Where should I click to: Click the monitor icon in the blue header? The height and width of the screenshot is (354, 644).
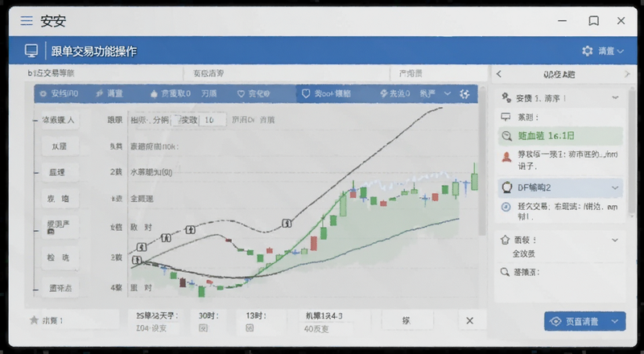(x=31, y=51)
